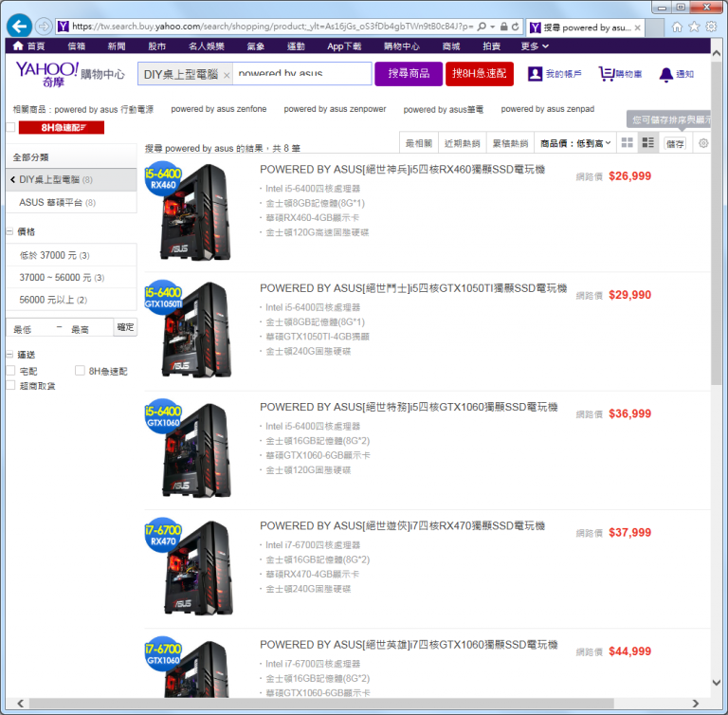Screen dimensions: 728x715
Task: Open browser Tools gear icon
Action: 711,27
